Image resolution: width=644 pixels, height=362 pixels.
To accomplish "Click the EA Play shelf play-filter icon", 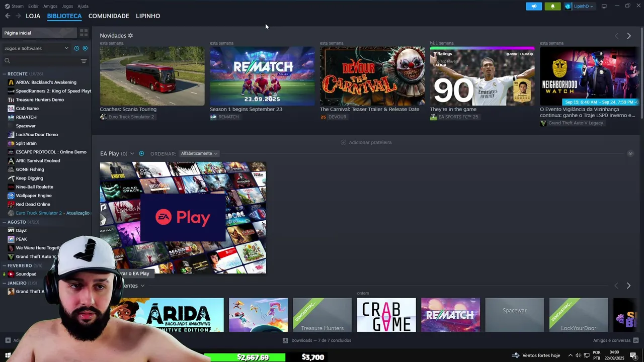I will click(141, 153).
